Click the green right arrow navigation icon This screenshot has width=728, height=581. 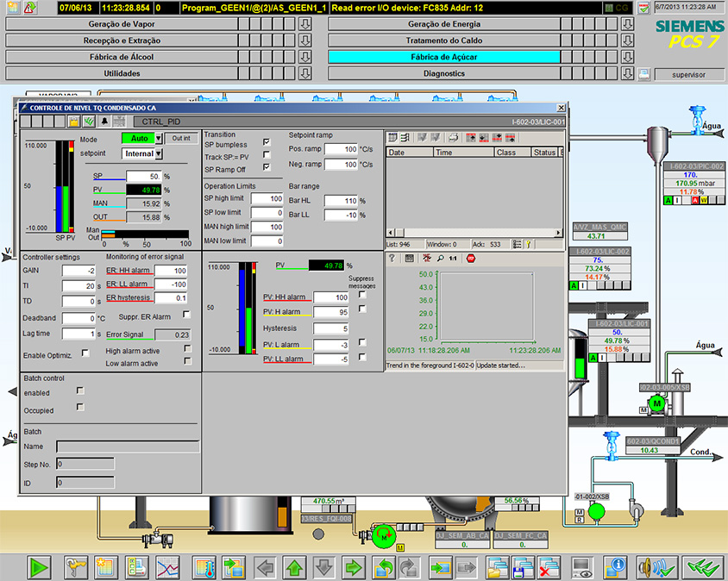click(x=353, y=567)
